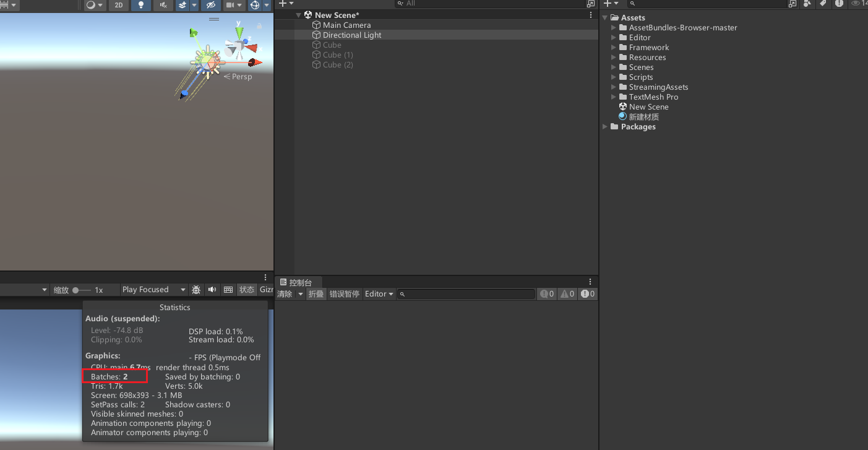Open the Play Focused dropdown
868x450 pixels.
[x=153, y=290]
